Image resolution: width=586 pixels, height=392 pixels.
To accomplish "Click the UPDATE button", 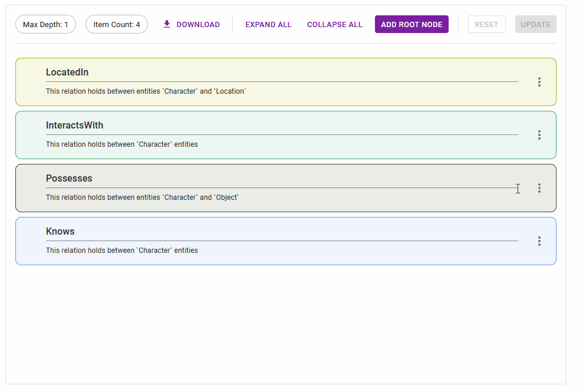I will (x=535, y=24).
